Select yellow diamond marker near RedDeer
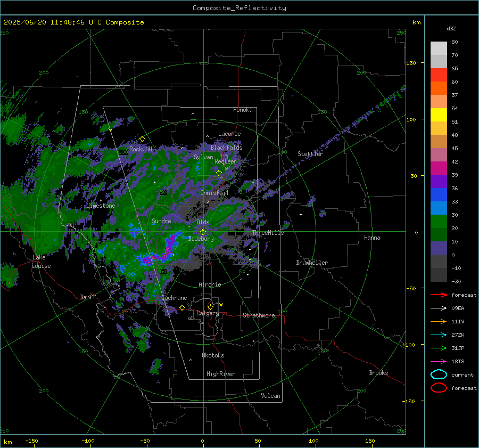 click(219, 173)
